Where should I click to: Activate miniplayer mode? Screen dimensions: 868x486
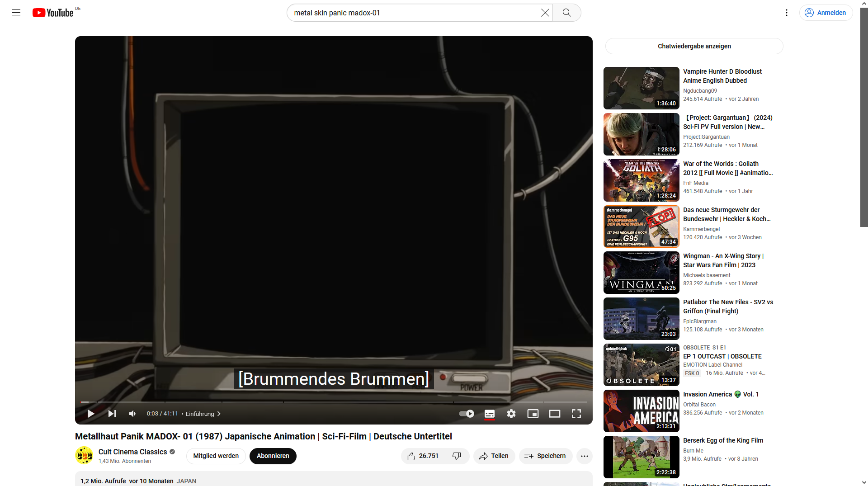(x=533, y=414)
